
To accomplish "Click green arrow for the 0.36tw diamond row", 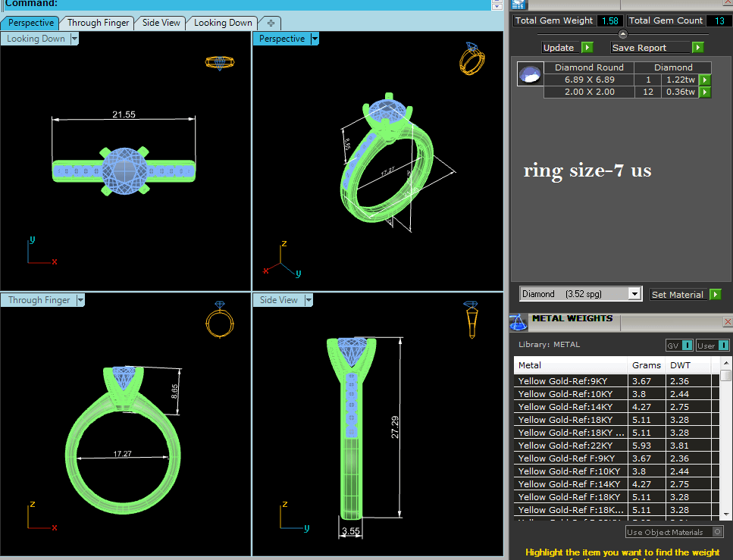I will [704, 92].
